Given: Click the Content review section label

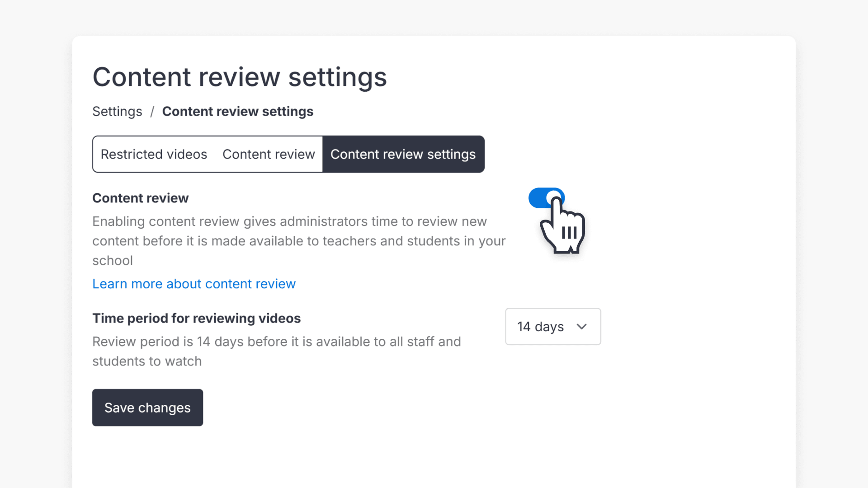Looking at the screenshot, I should point(140,198).
